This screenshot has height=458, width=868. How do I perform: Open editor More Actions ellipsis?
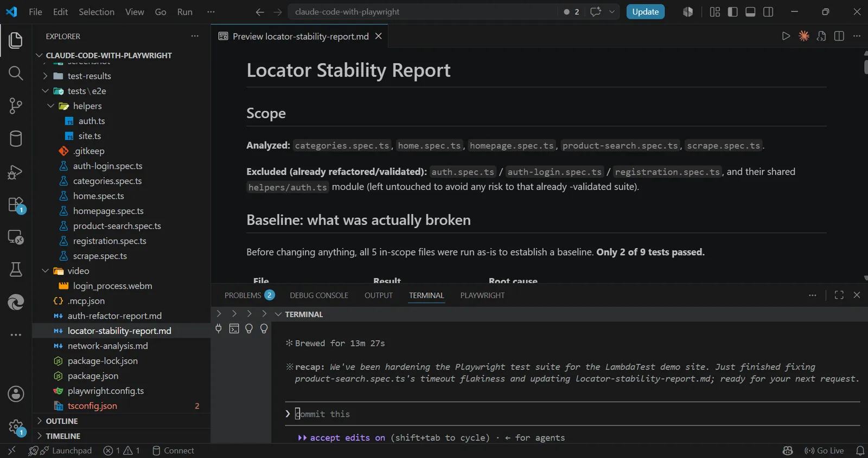857,36
